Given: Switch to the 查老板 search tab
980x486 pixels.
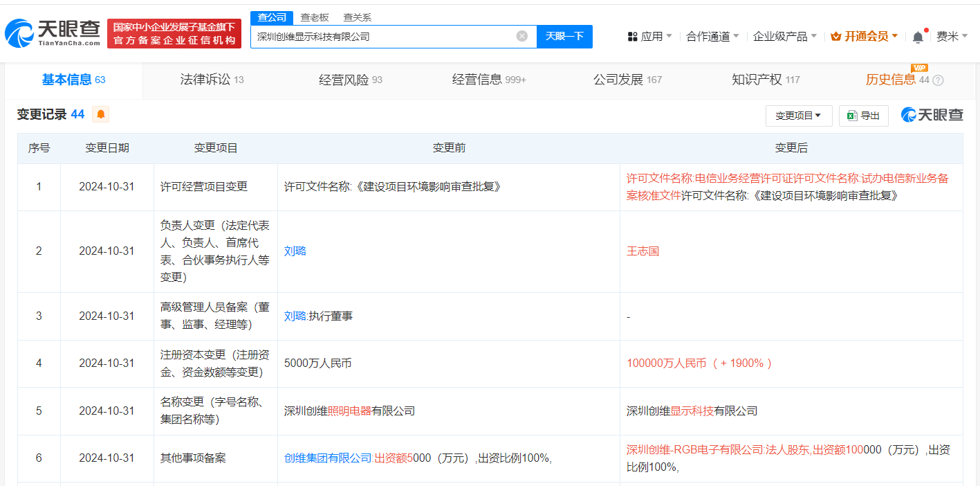Looking at the screenshot, I should pos(315,18).
